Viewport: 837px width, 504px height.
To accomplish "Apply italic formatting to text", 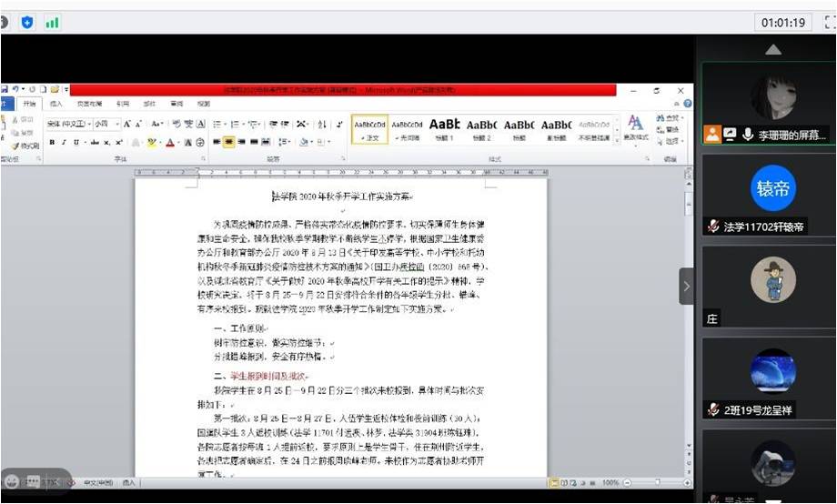I will (x=64, y=143).
